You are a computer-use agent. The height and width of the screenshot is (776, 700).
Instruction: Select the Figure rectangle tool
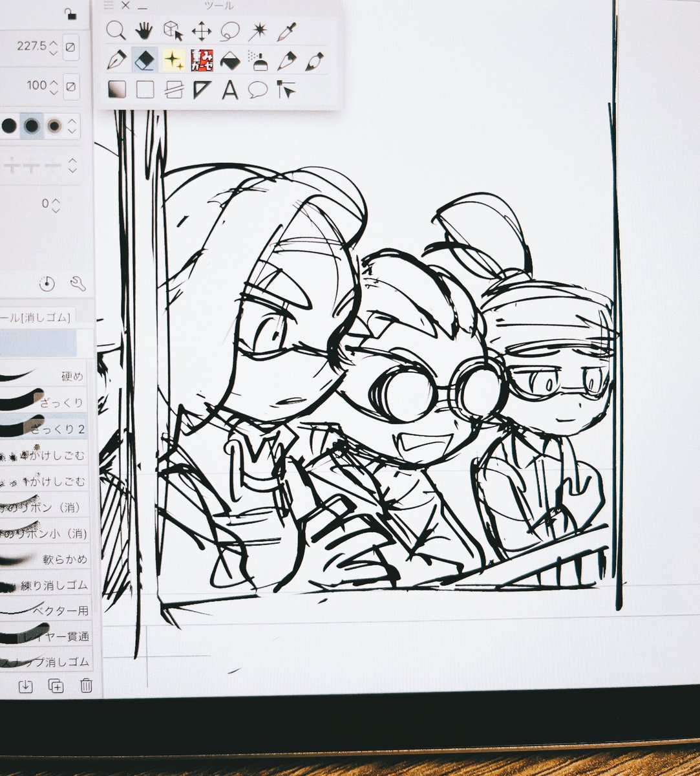145,89
